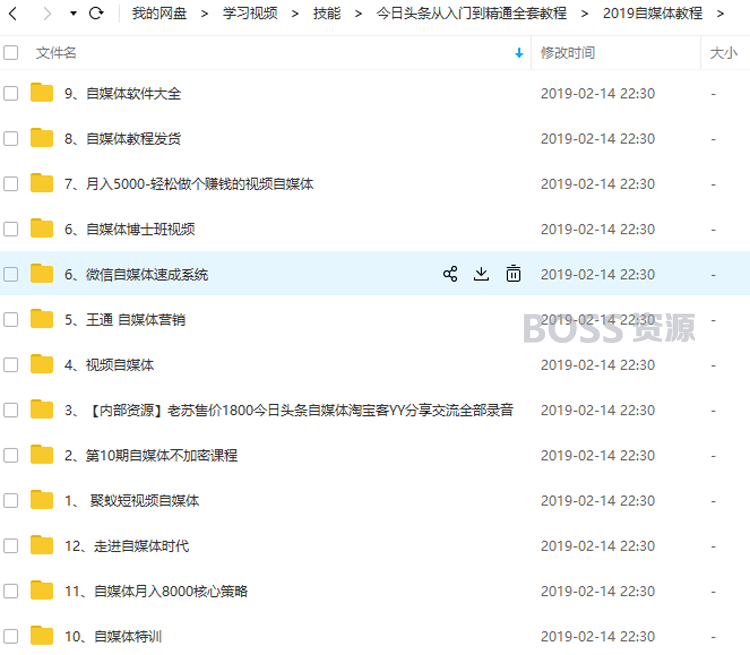Toggle the blue sort direction arrow
The width and height of the screenshot is (750, 655).
point(519,53)
